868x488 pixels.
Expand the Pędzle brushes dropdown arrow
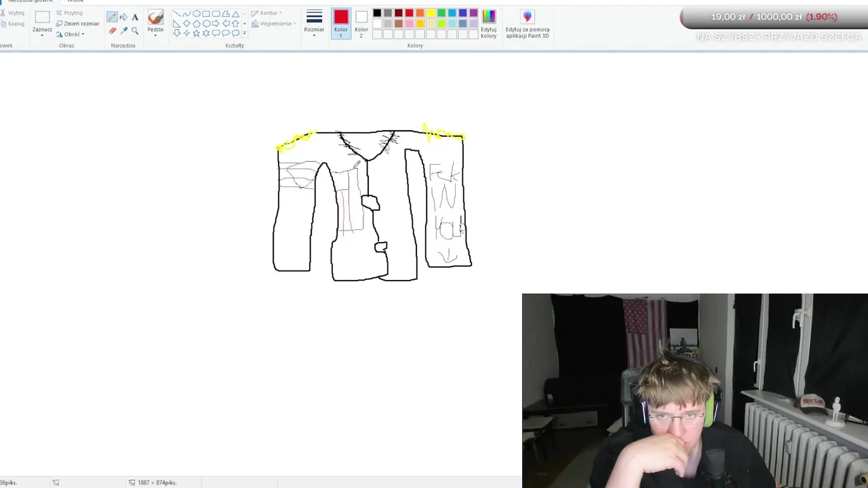(x=155, y=35)
